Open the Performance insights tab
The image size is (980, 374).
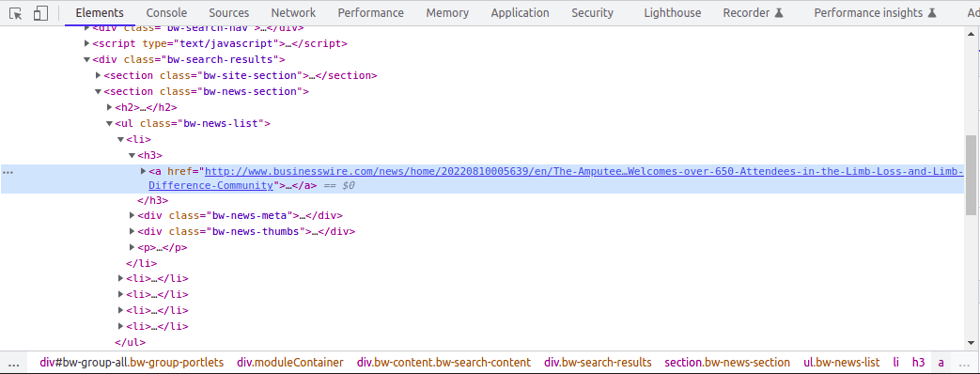tap(875, 13)
